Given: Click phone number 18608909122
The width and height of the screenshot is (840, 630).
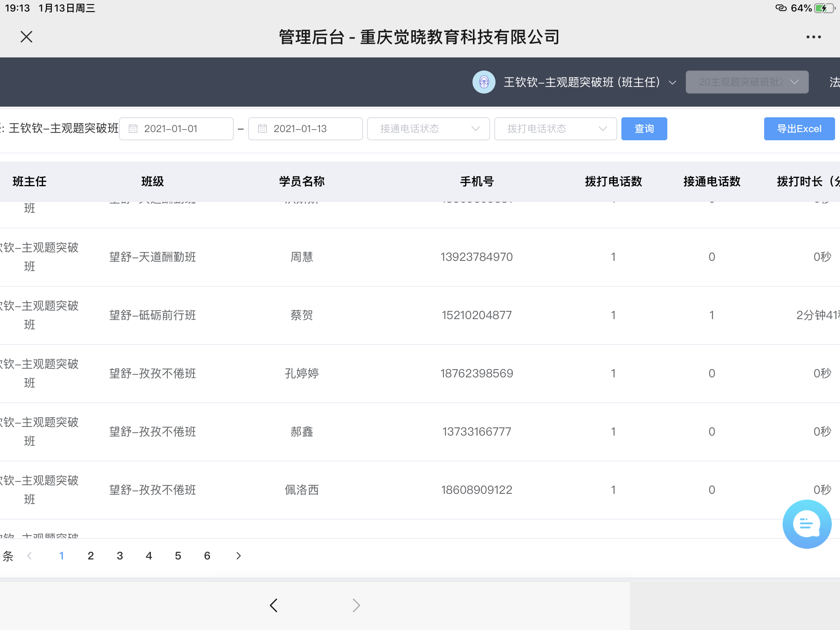Looking at the screenshot, I should click(x=477, y=490).
